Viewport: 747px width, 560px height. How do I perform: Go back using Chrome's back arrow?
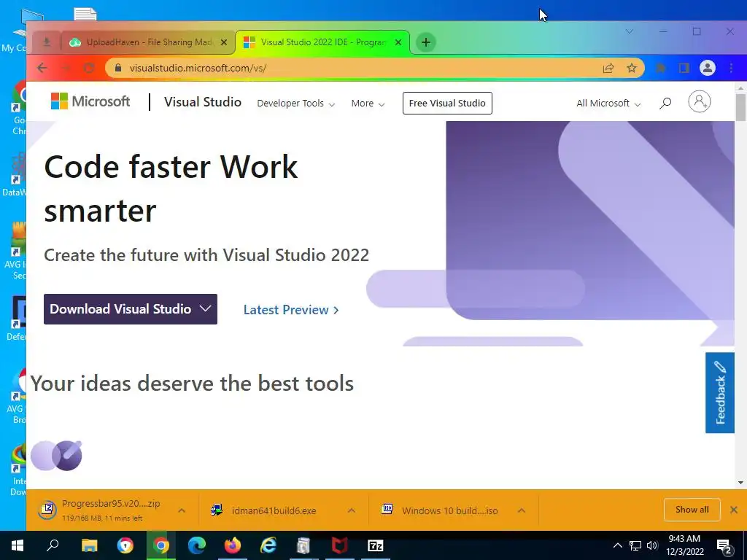42,68
